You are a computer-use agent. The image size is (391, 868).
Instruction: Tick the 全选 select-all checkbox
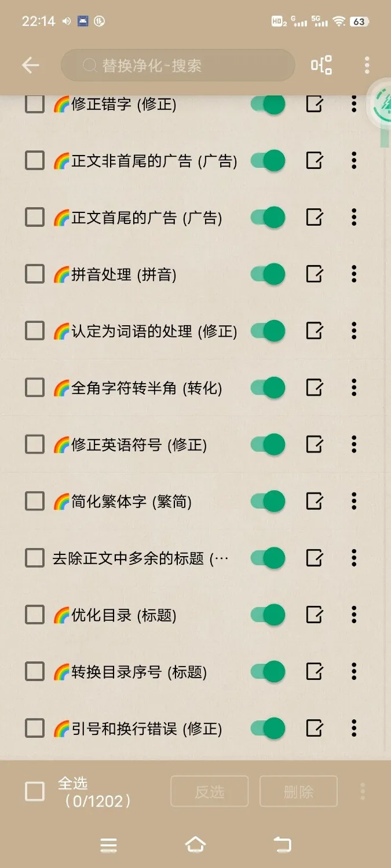point(35,791)
